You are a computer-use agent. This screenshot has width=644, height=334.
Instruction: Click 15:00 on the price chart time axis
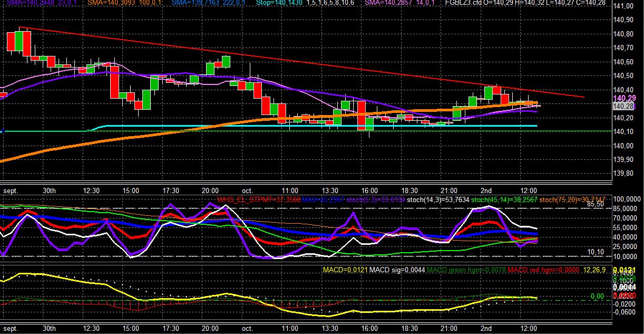point(131,190)
